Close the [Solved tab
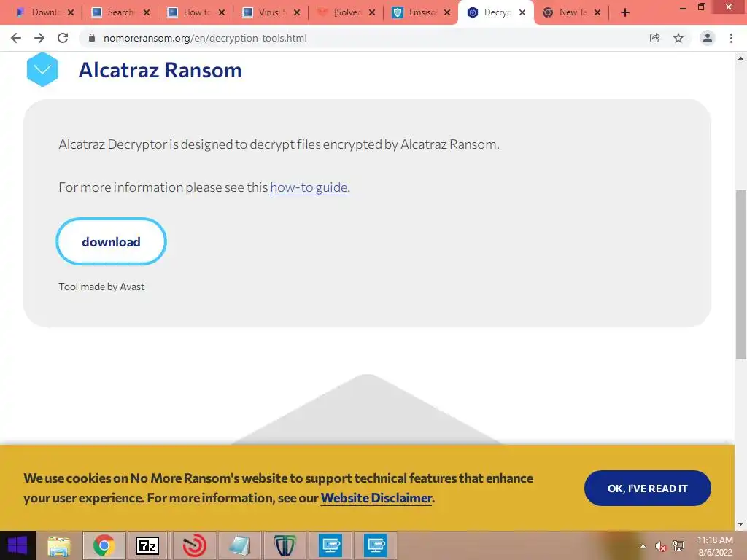Screen dimensions: 747x560 click(x=372, y=12)
